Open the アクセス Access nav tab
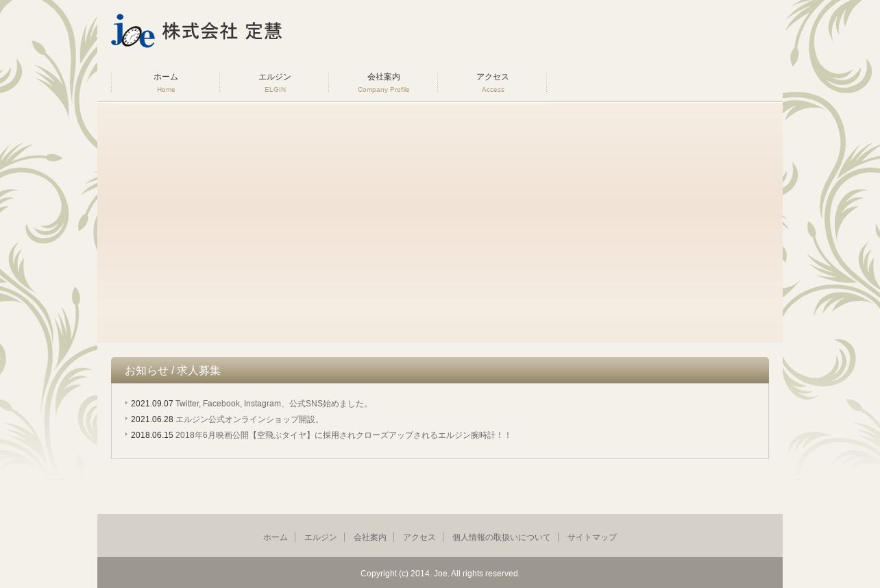Screen dimensions: 880x588 coord(493,82)
